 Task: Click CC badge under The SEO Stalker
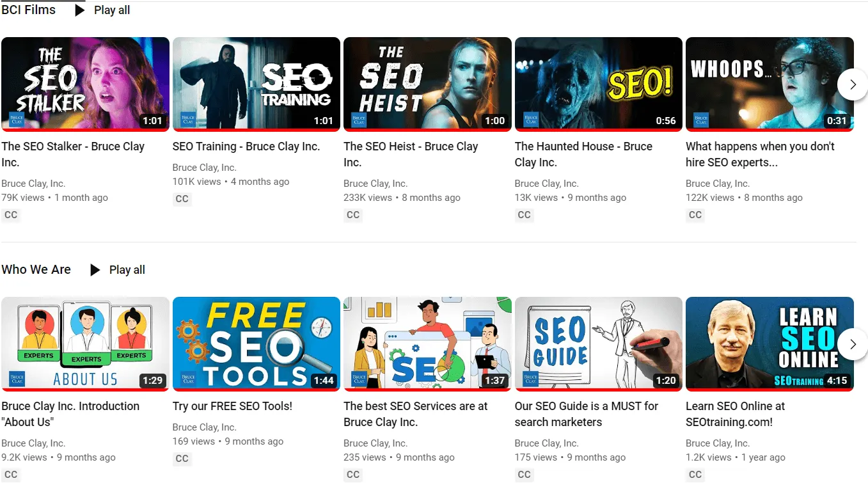click(x=11, y=215)
